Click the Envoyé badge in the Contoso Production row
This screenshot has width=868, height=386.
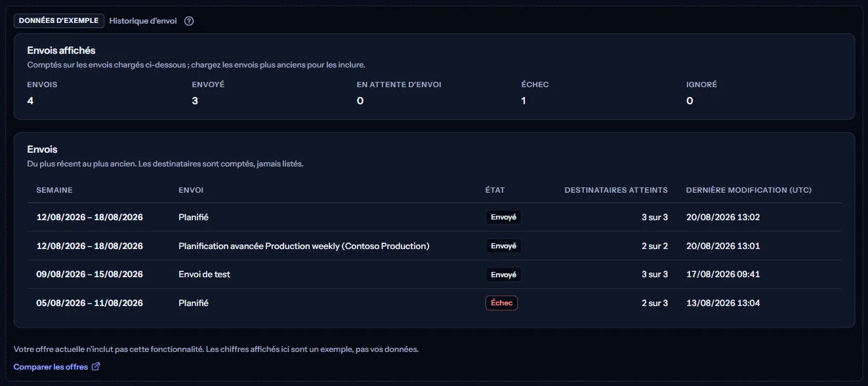point(503,246)
